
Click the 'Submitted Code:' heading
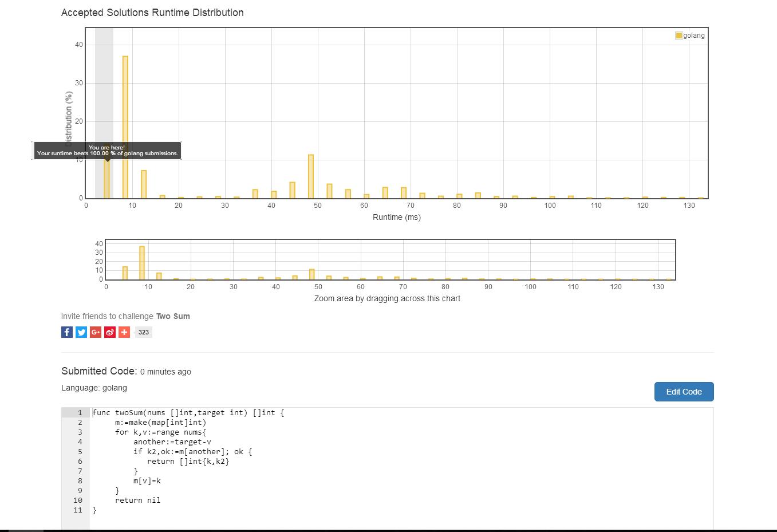[x=99, y=371]
